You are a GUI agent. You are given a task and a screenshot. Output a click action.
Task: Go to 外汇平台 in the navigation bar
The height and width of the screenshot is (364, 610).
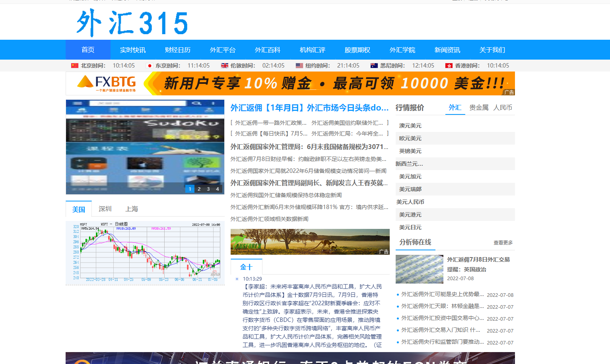223,50
